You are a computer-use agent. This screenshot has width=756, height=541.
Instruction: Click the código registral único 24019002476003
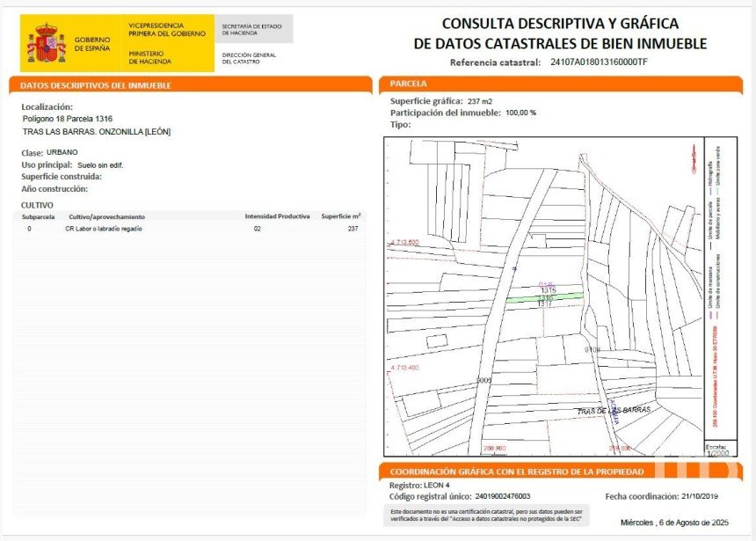pyautogui.click(x=503, y=496)
